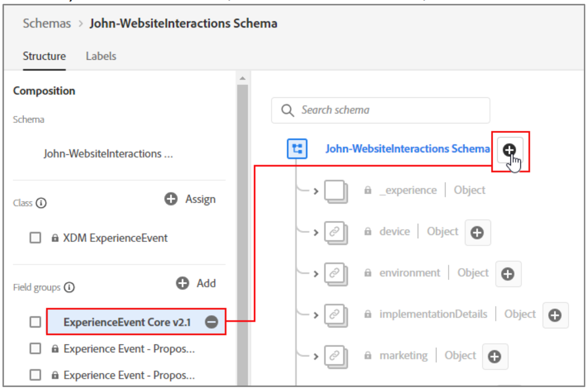Click the schema root tree icon
588x390 pixels.
point(297,149)
